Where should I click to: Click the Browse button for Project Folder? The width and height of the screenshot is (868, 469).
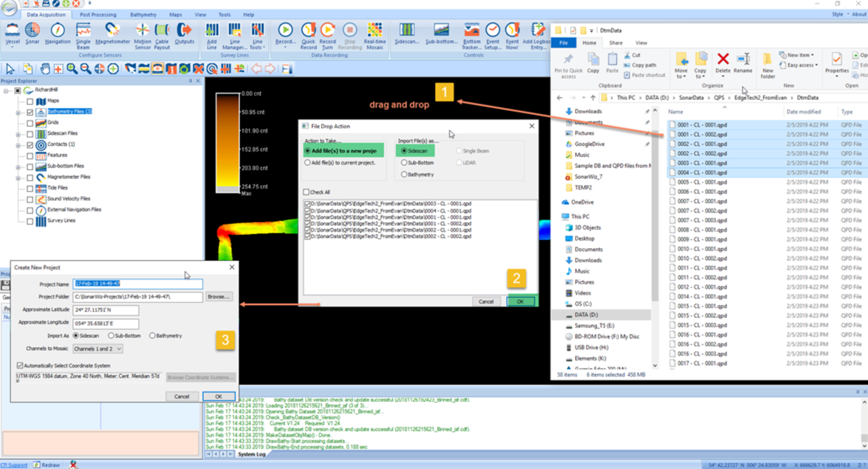point(218,297)
